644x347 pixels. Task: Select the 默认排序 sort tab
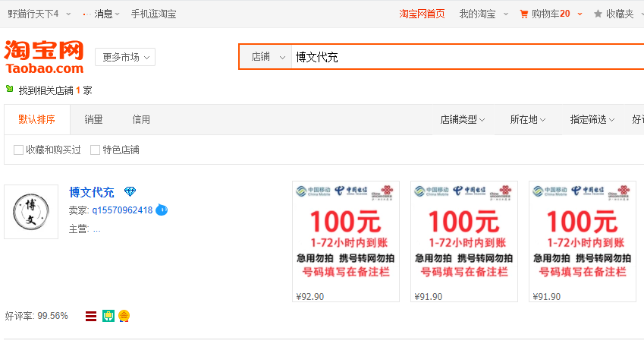(37, 120)
